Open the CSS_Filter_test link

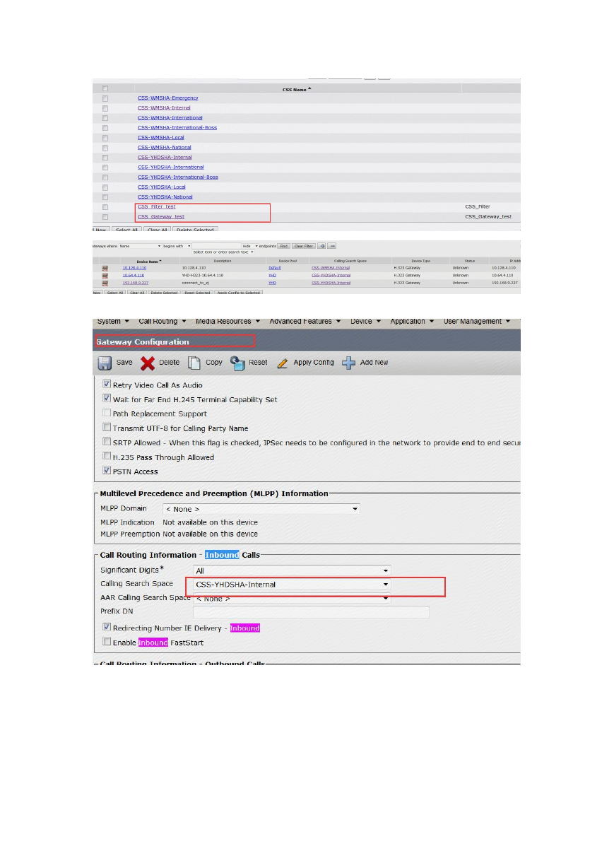(x=156, y=207)
